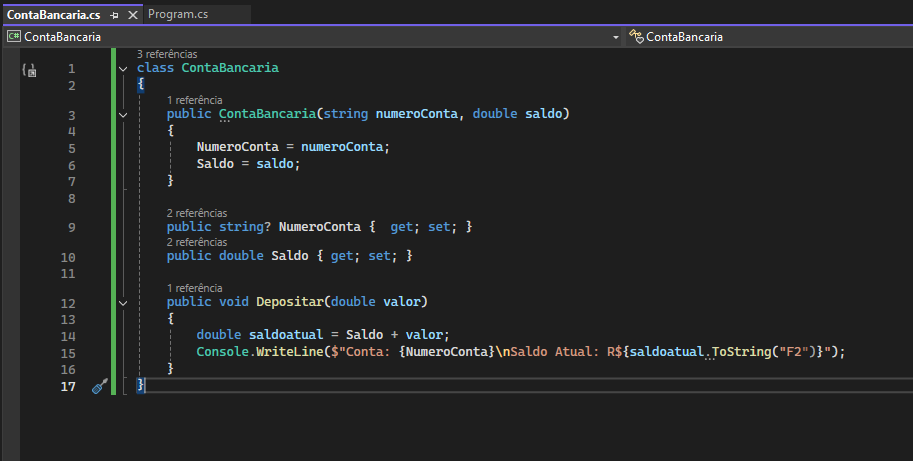This screenshot has width=913, height=461.
Task: Open the '3 referências' CodeLens link
Action: (x=167, y=54)
